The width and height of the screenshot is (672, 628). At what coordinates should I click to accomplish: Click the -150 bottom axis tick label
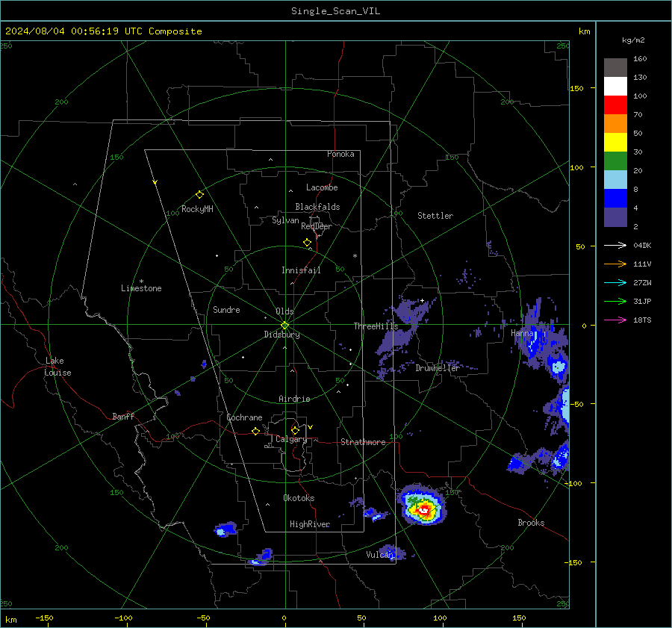[44, 618]
